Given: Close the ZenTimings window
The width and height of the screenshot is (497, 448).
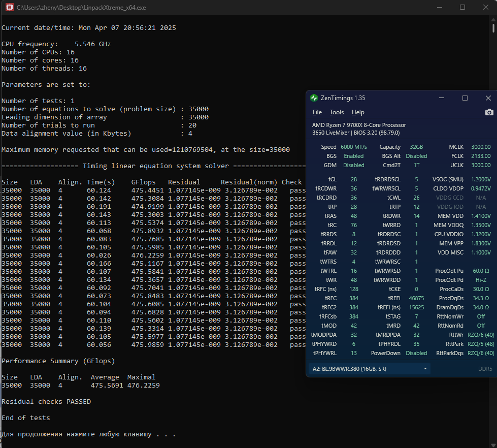Looking at the screenshot, I should pos(488,98).
